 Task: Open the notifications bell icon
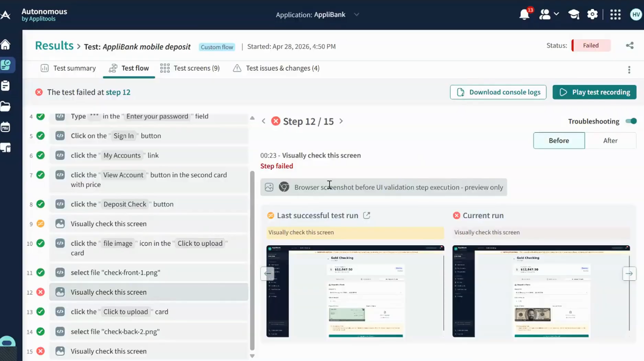(x=525, y=14)
